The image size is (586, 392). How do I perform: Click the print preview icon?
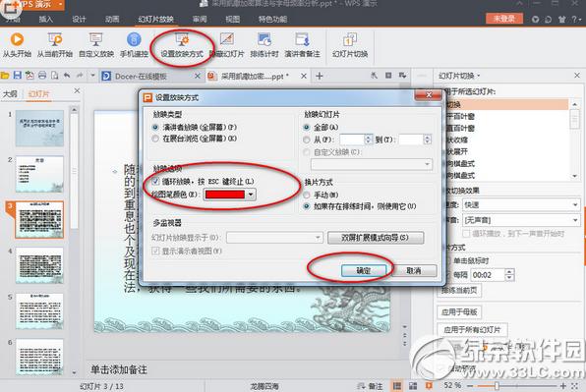click(x=54, y=76)
